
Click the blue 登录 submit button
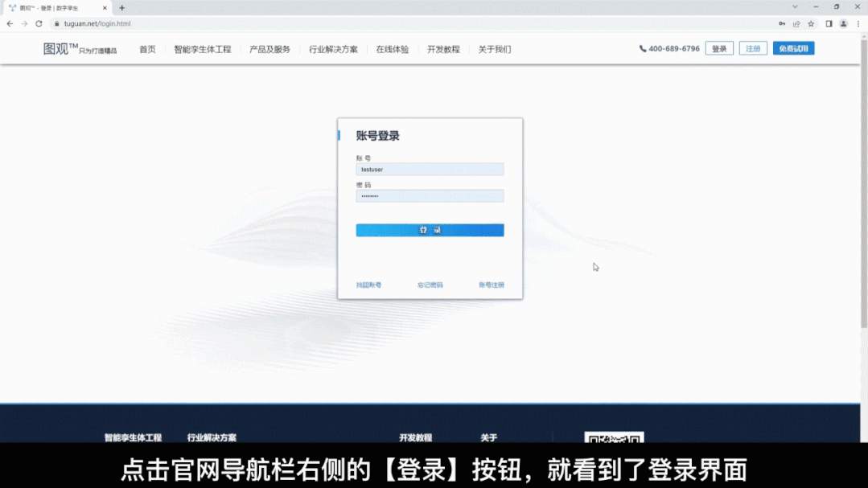(x=430, y=230)
